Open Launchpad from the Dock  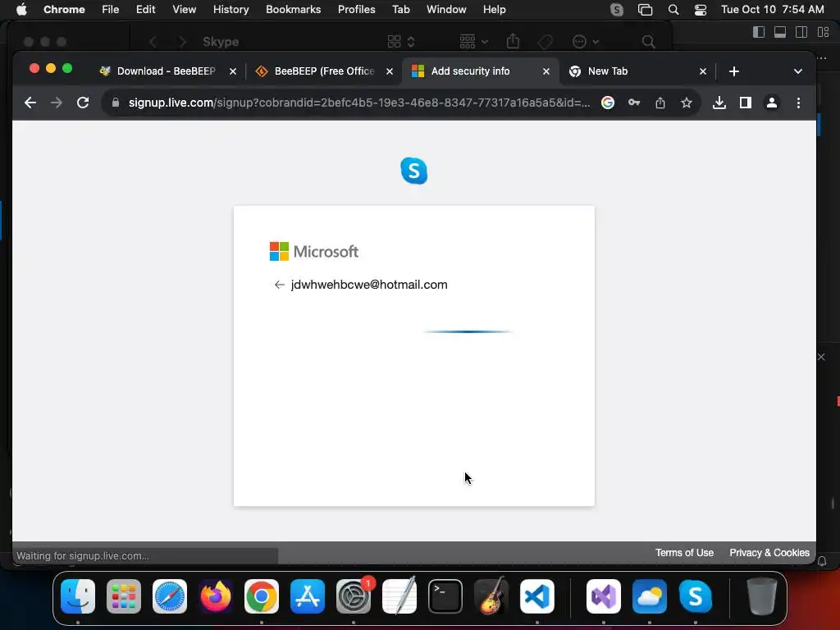[x=124, y=596]
